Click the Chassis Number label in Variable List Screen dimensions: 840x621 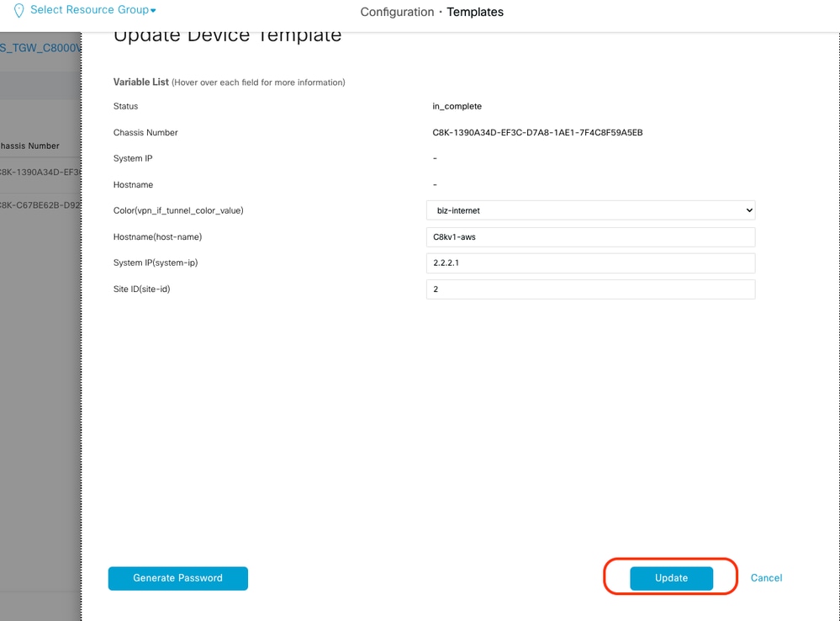tap(145, 132)
